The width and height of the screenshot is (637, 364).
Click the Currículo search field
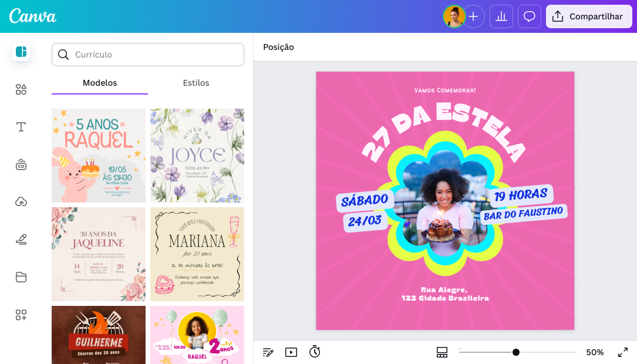pos(148,55)
